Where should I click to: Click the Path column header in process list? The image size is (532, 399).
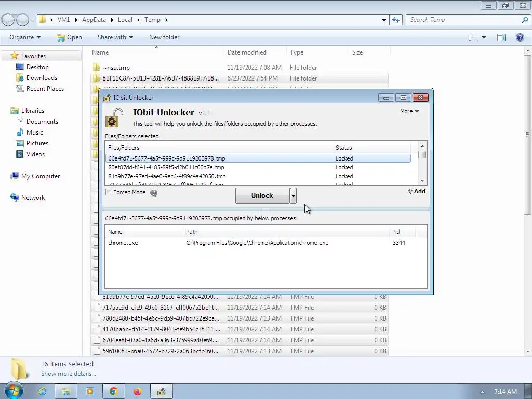[286, 232]
